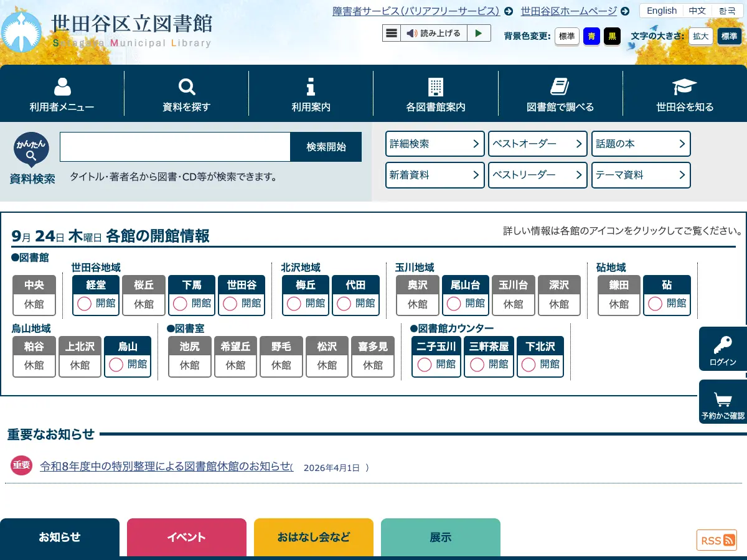
Task: Open 下馬 library open status
Action: click(192, 296)
